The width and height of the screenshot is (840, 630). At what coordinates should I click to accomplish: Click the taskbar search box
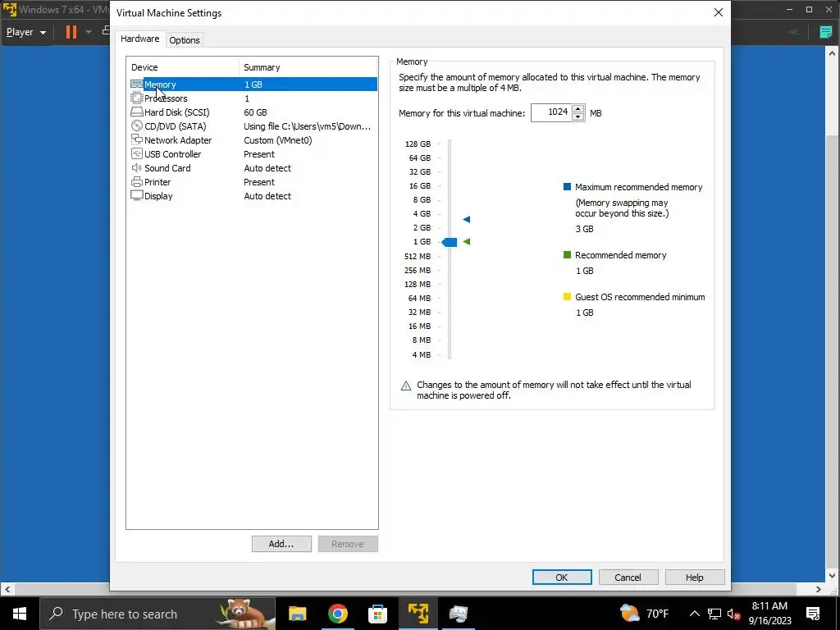coord(157,614)
